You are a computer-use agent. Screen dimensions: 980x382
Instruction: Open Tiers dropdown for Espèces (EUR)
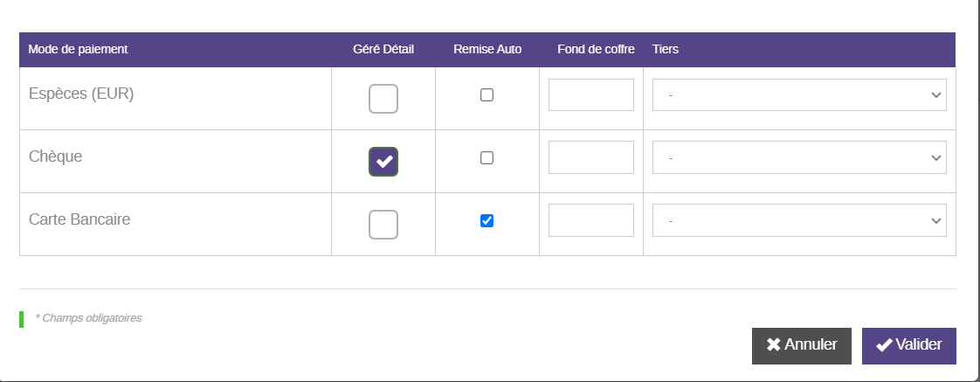click(x=799, y=94)
